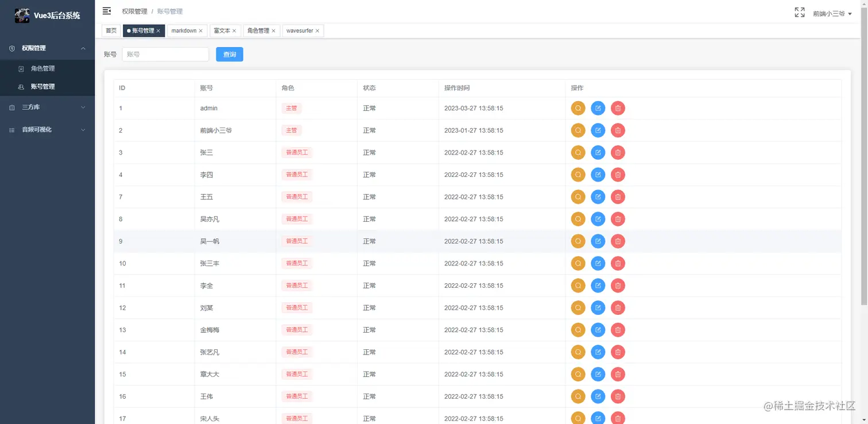Delete the 张艺凡 account
The width and height of the screenshot is (868, 424).
click(618, 352)
